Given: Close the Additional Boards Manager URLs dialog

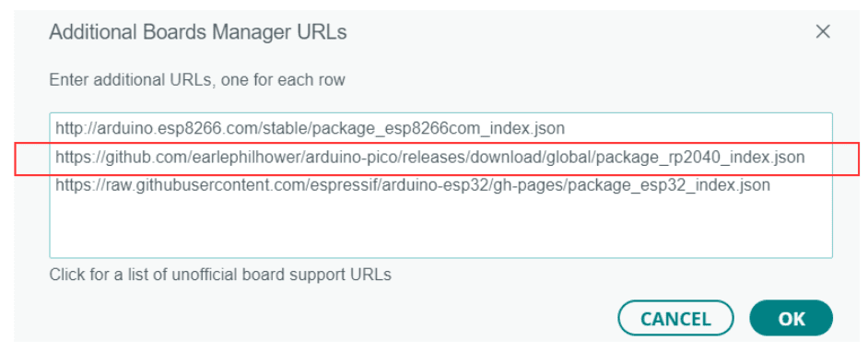Looking at the screenshot, I should [823, 31].
